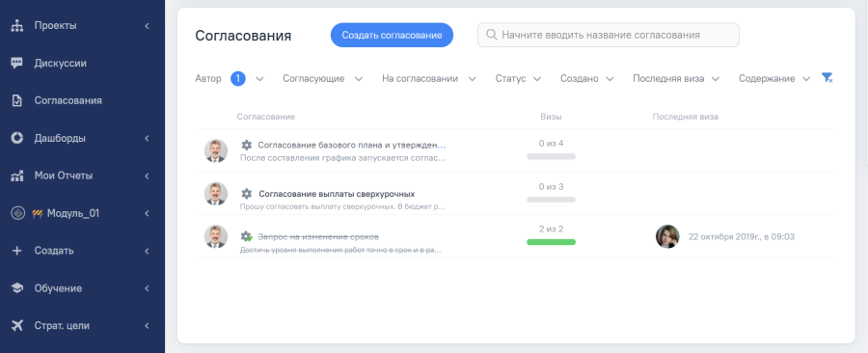868x353 pixels.
Task: Expand the Дашборды sidebar chevron
Action: coord(147,138)
